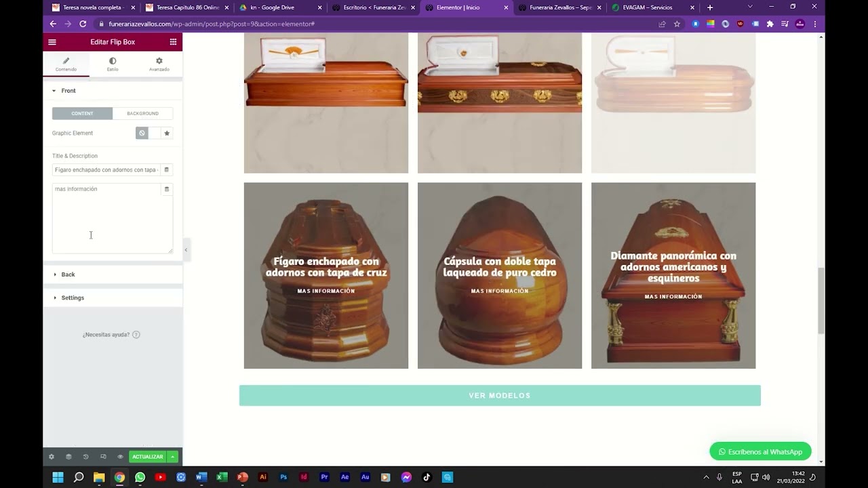Click the VER MODELOS button

[x=500, y=396]
